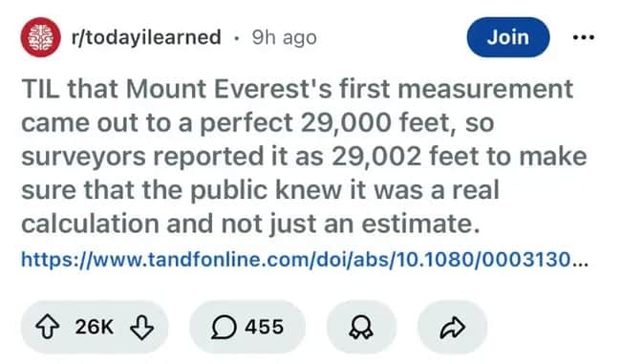Give an award using the ribbon icon
The width and height of the screenshot is (621, 364).
[x=361, y=328]
